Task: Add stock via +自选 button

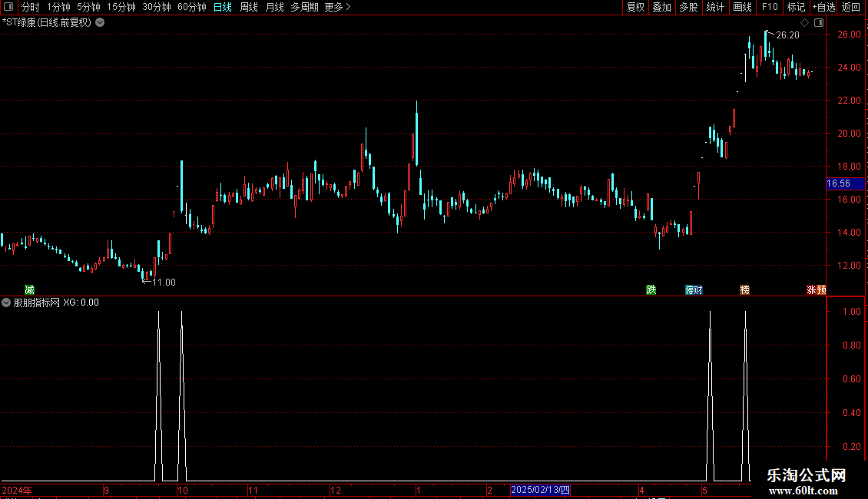Action: point(823,7)
